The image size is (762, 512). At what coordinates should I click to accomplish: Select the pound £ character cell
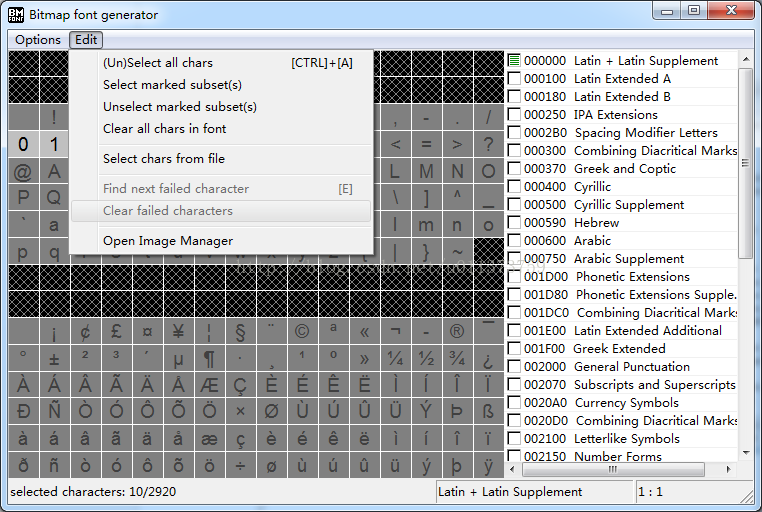pyautogui.click(x=116, y=331)
